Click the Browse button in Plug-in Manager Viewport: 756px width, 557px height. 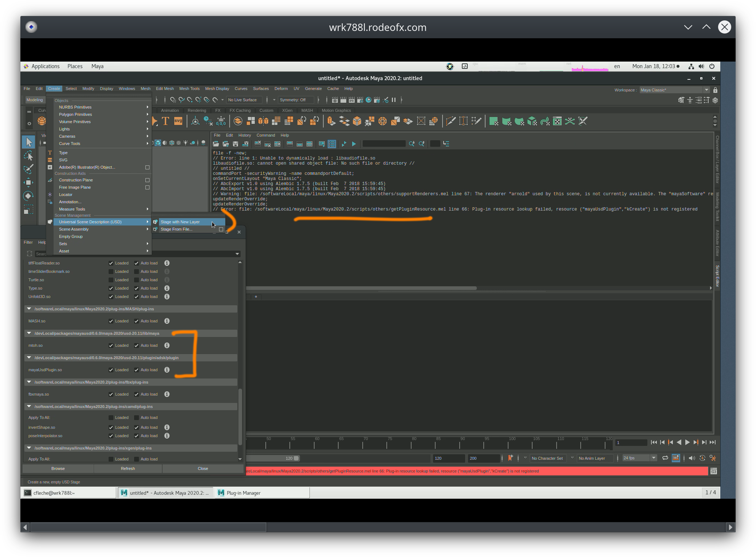click(x=58, y=468)
